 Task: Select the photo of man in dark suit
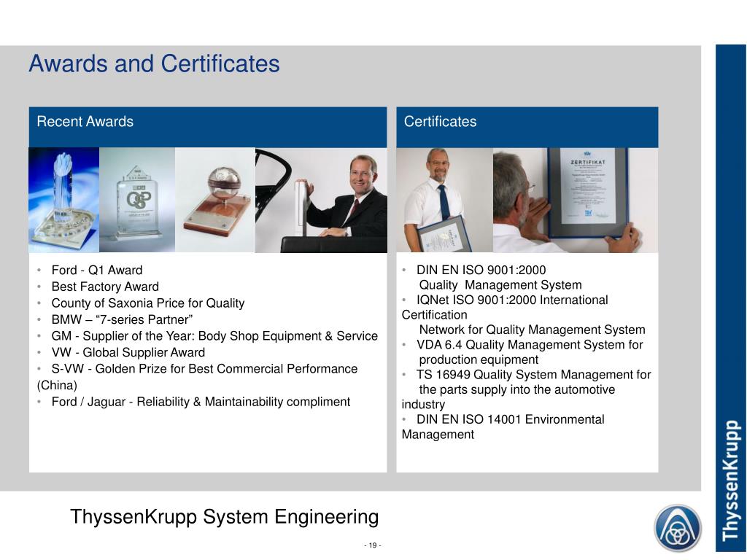click(x=321, y=200)
